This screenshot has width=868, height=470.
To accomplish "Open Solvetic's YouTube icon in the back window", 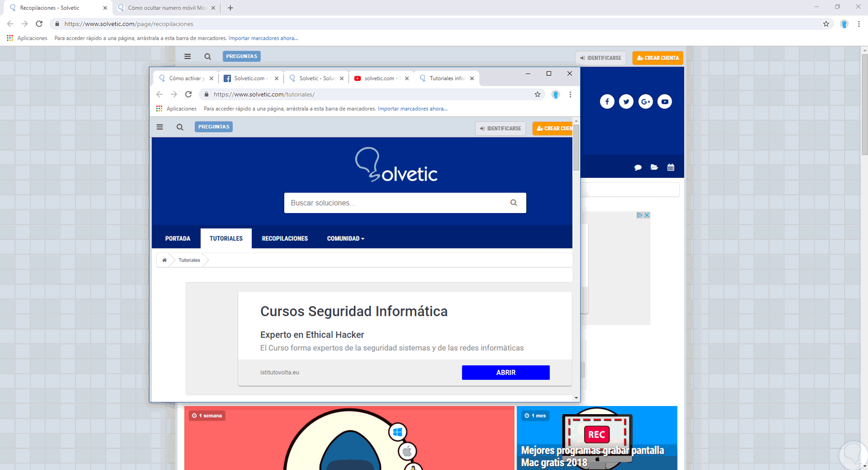I will (665, 101).
